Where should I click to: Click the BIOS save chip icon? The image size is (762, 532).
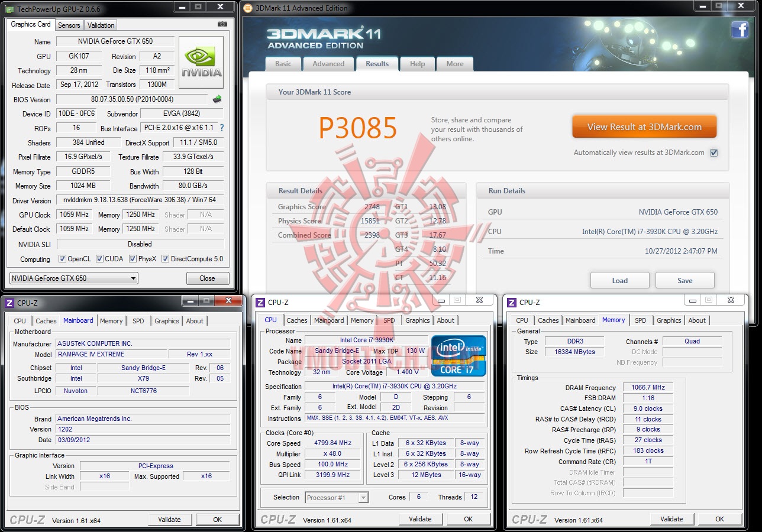tap(217, 99)
